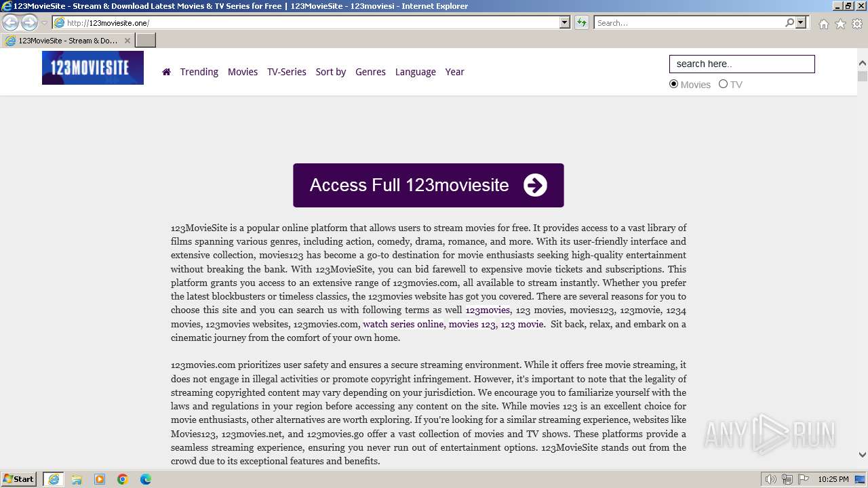Click the browser Forward arrow
868x488 pixels.
tap(29, 22)
